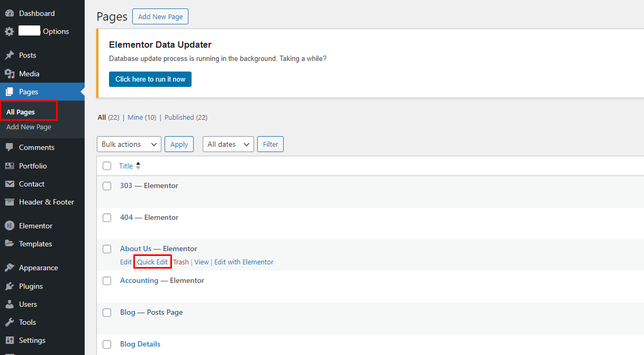644x355 pixels.
Task: Switch to the Published pages filter
Action: click(179, 118)
